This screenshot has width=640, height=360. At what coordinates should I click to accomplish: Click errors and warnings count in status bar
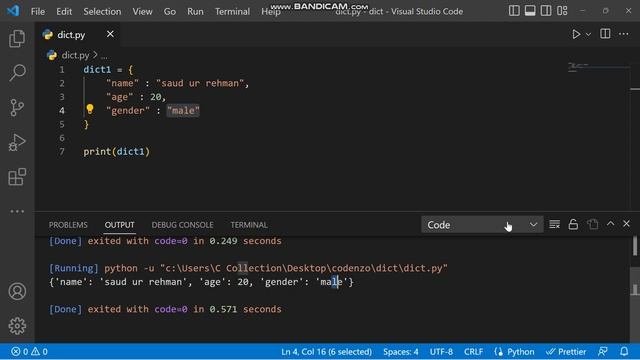29,351
